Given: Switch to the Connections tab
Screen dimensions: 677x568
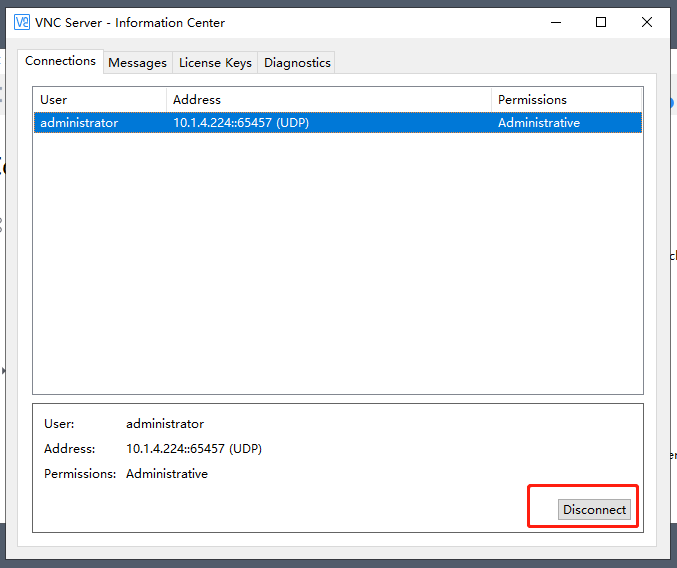Looking at the screenshot, I should 60,61.
